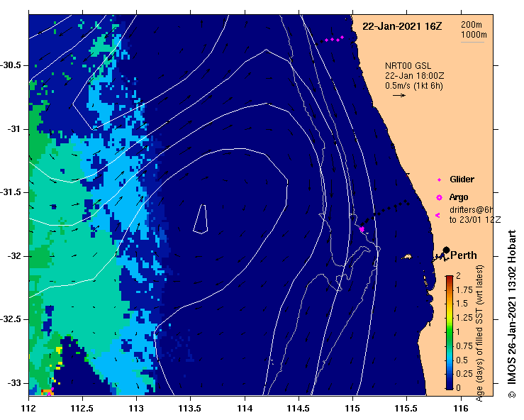The image size is (524, 420).
Task: Click the magenta Argo legend circle
Action: pyautogui.click(x=439, y=198)
